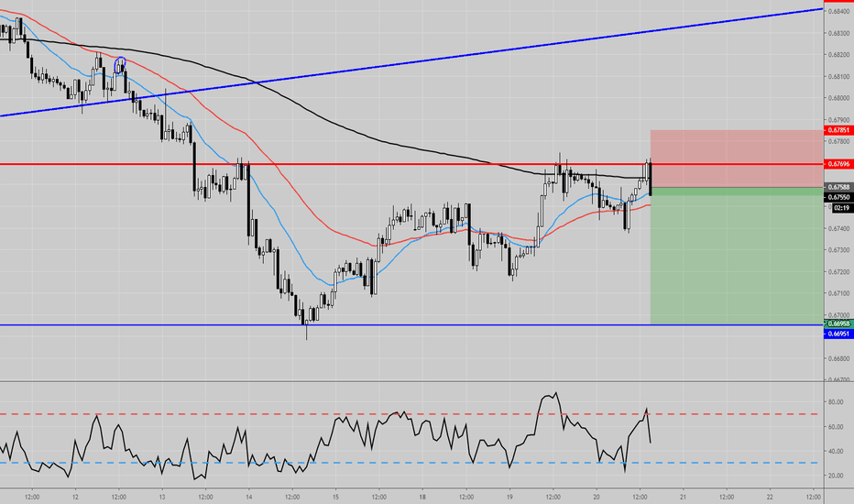
Task: Click the 80.00 level on the RSI scale
Action: coord(836,402)
